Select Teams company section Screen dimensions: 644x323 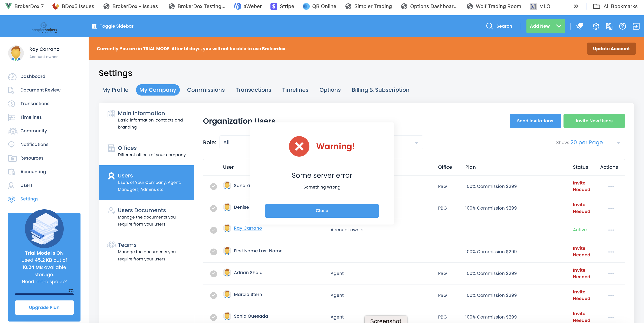pyautogui.click(x=146, y=252)
